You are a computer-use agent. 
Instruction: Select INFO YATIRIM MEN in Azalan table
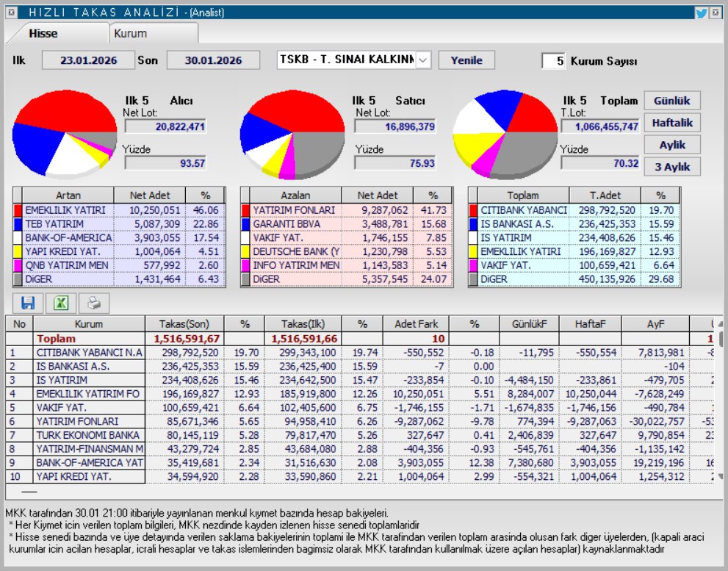347,265
